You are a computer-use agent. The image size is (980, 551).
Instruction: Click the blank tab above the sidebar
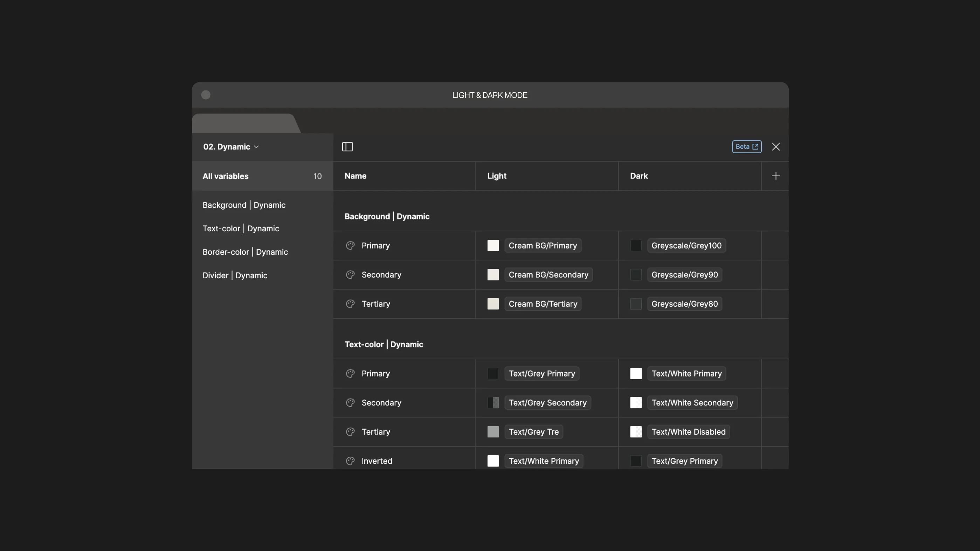coord(246,123)
